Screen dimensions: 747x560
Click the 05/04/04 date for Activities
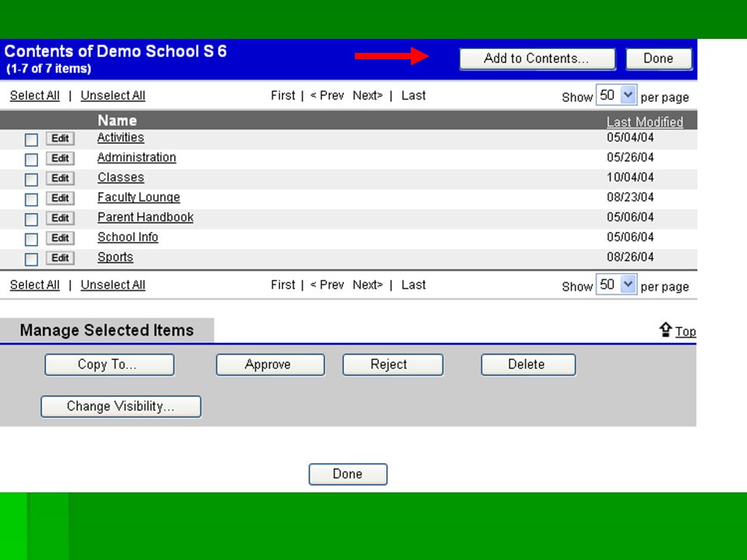click(630, 138)
